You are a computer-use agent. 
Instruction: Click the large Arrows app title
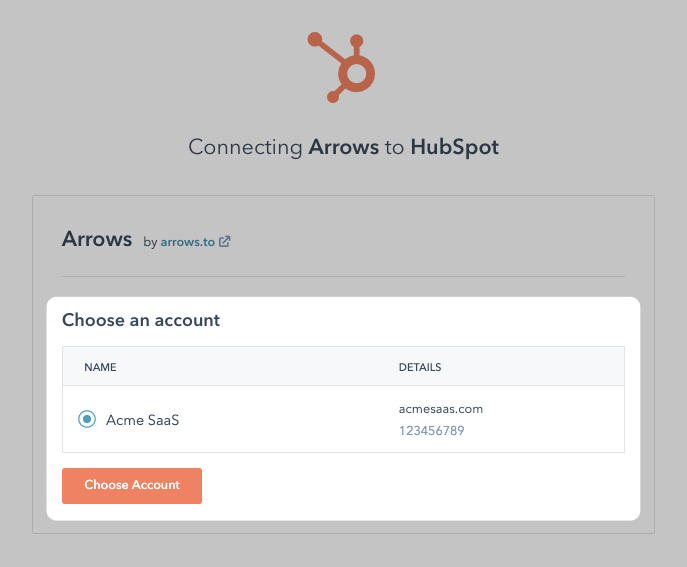coord(97,239)
